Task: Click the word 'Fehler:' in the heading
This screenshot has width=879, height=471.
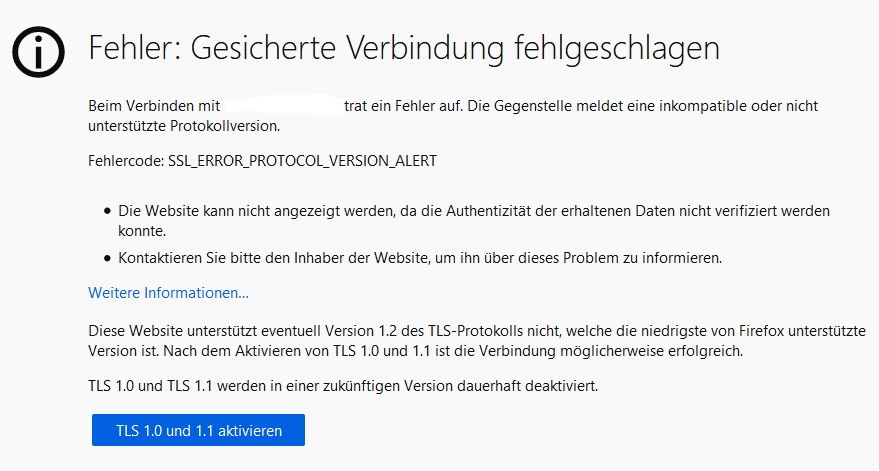Action: click(127, 48)
